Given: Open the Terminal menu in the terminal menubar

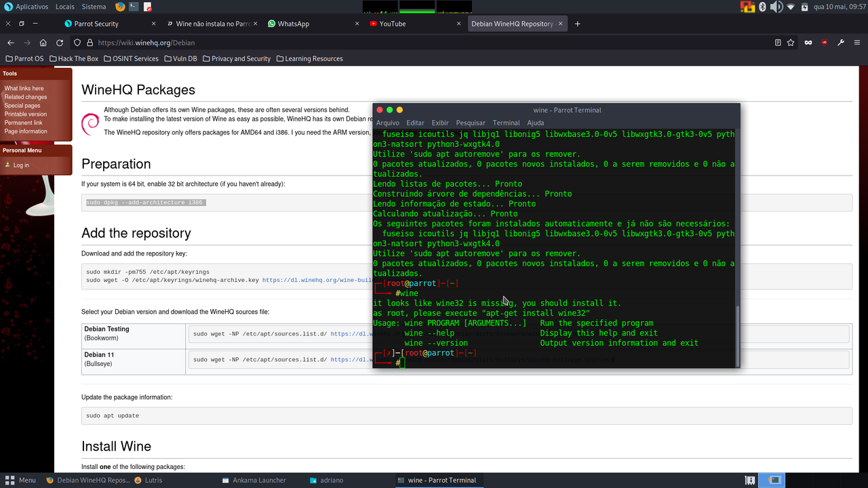Looking at the screenshot, I should click(x=506, y=123).
